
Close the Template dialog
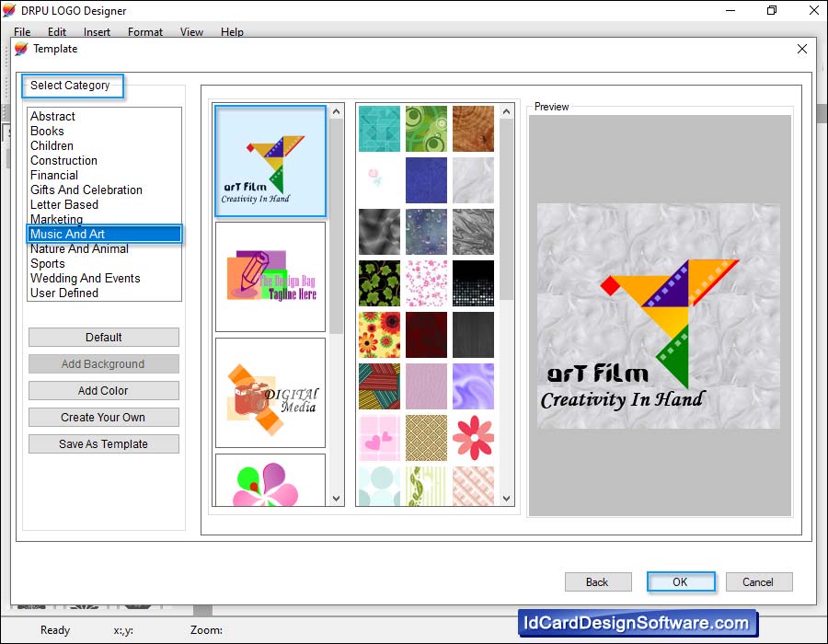coord(802,49)
